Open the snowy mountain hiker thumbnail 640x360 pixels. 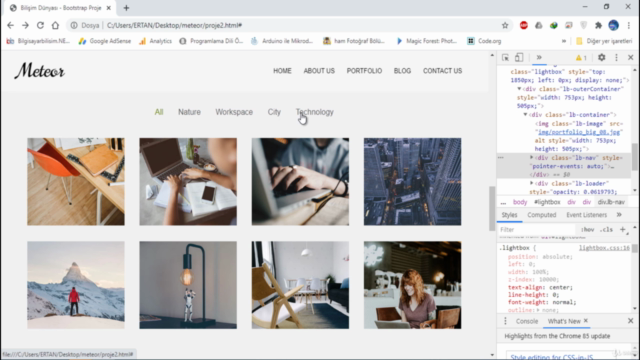pos(76,285)
